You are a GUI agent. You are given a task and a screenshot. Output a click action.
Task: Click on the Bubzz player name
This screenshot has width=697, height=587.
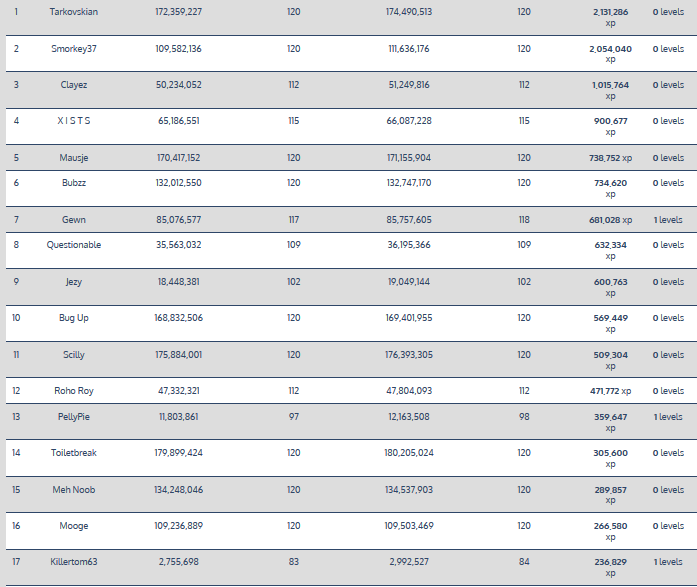(x=73, y=183)
